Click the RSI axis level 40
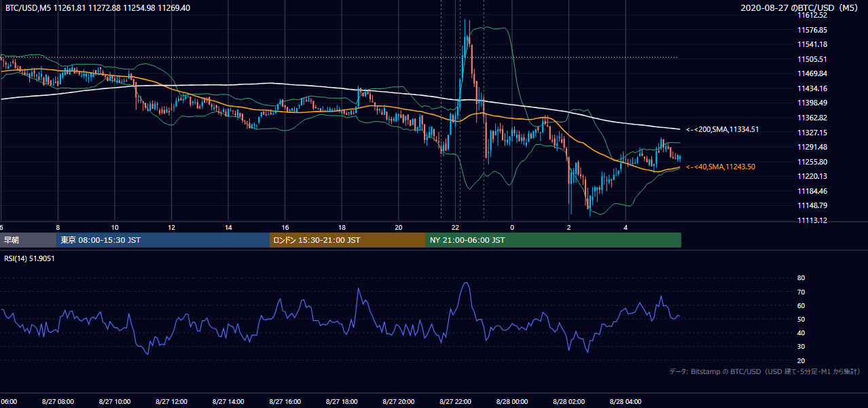The image size is (868, 408). pos(801,333)
